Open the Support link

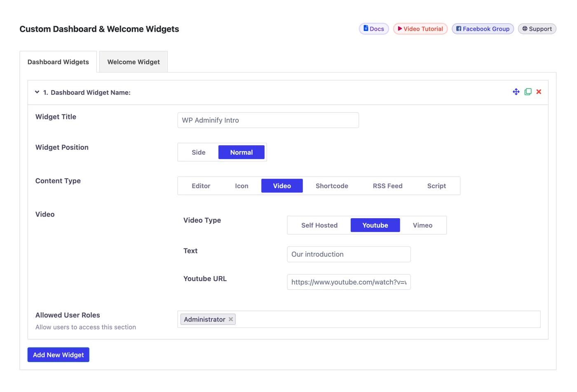pos(537,29)
